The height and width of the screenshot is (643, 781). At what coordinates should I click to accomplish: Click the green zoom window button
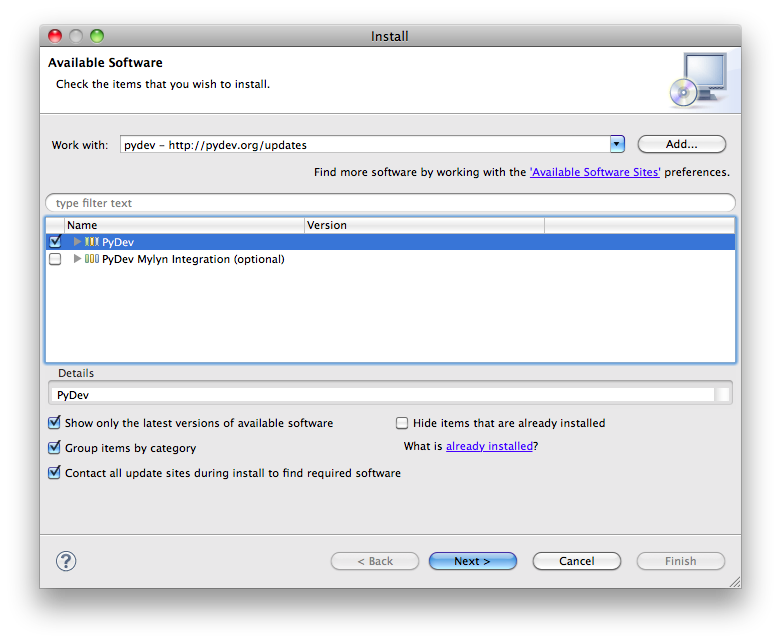97,36
